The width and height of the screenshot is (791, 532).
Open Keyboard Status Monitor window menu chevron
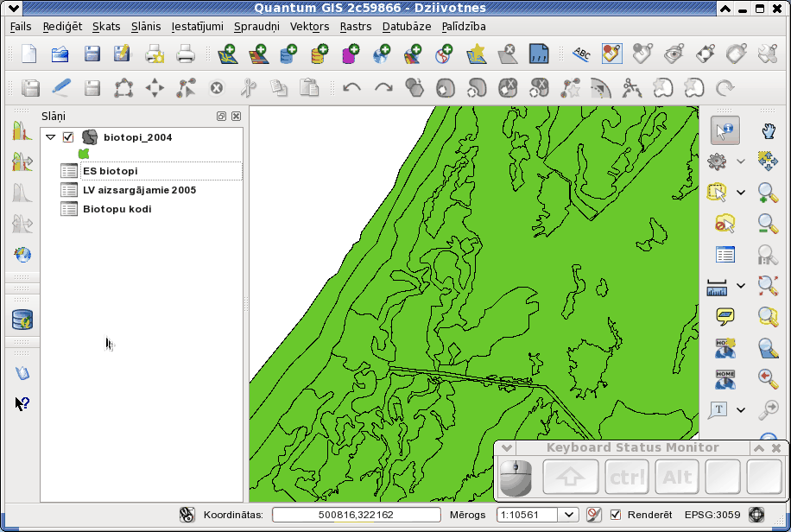(507, 447)
